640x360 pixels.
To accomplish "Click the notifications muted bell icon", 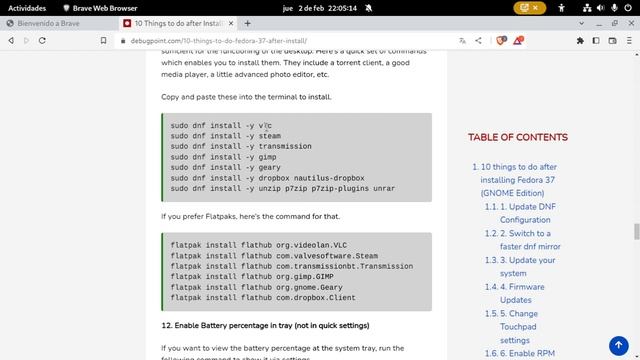I will [369, 8].
